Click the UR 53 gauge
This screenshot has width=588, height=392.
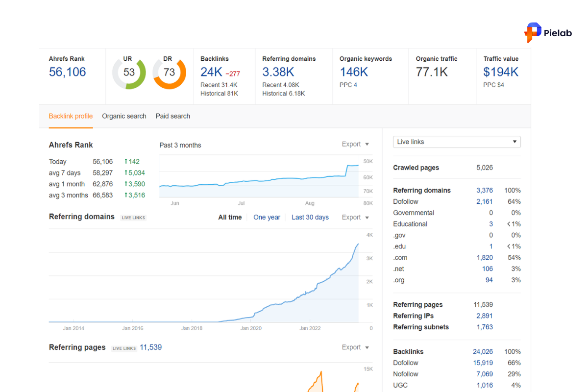pyautogui.click(x=129, y=73)
